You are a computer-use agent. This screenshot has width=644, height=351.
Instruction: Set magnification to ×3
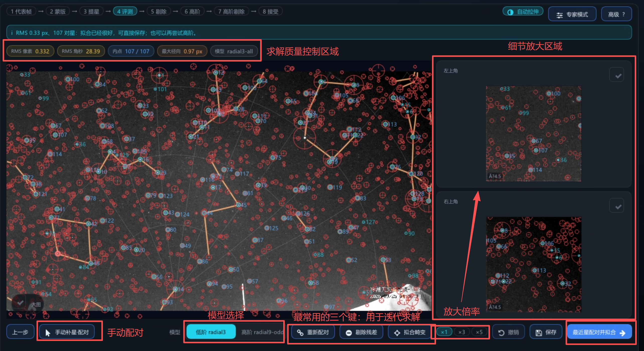[462, 332]
